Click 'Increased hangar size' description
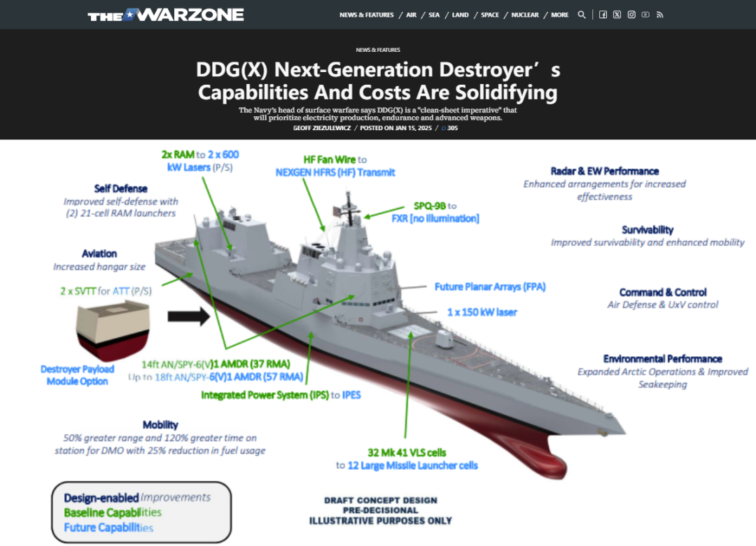 99,267
